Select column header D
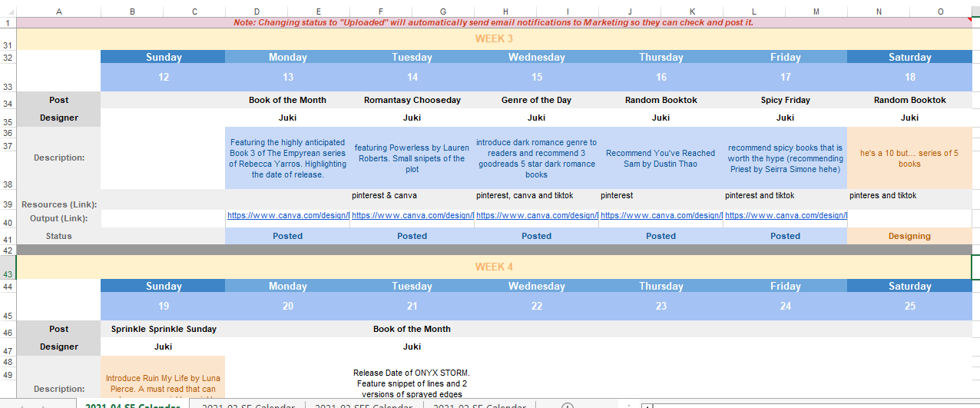This screenshot has height=408, width=980. (x=257, y=12)
